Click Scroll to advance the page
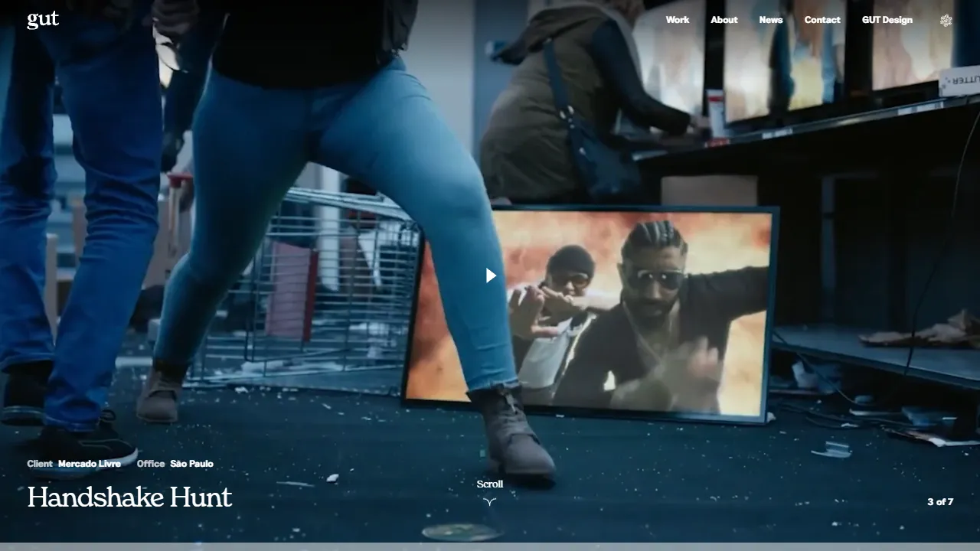Viewport: 980px width, 551px height. click(x=489, y=484)
